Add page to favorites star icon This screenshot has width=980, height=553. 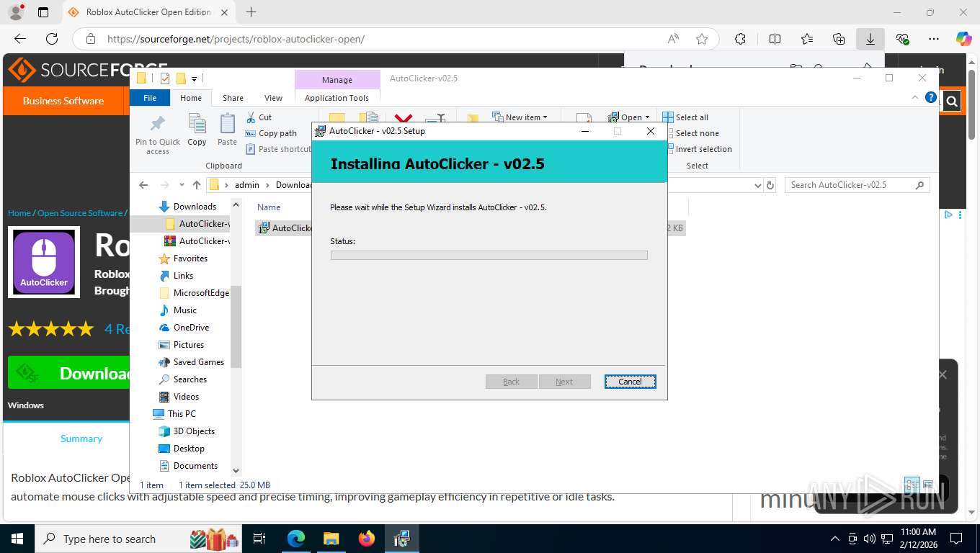(702, 39)
